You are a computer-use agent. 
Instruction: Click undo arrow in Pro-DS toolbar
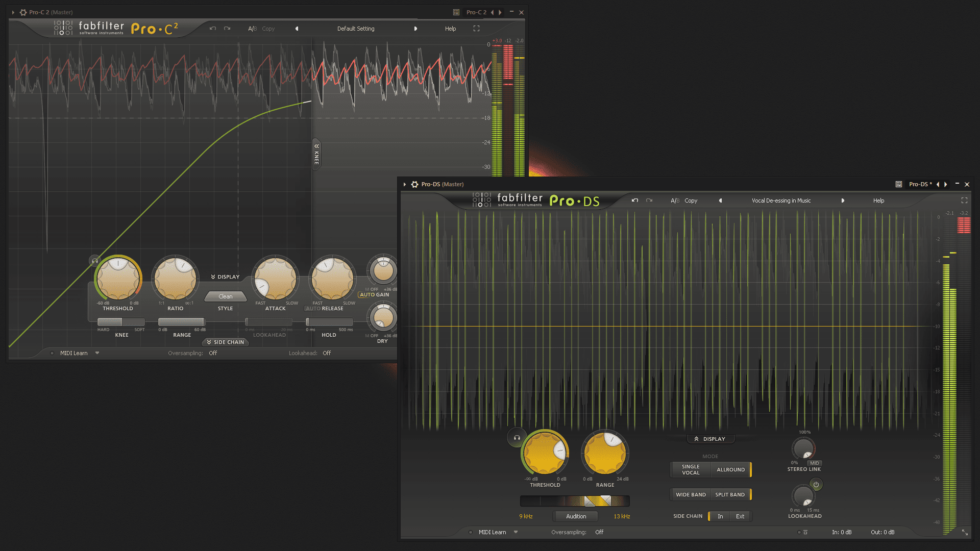(x=635, y=201)
